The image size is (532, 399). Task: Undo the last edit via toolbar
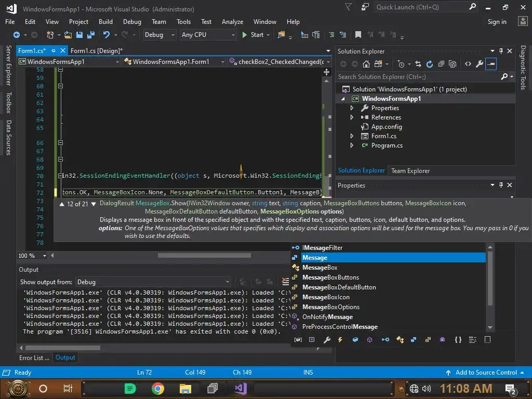coord(107,35)
